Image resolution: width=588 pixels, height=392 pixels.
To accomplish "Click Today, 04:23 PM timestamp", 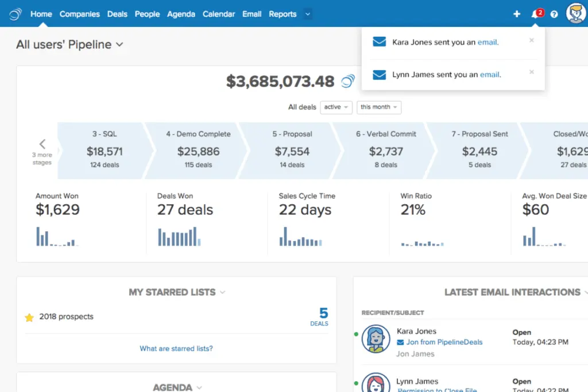I will click(540, 342).
